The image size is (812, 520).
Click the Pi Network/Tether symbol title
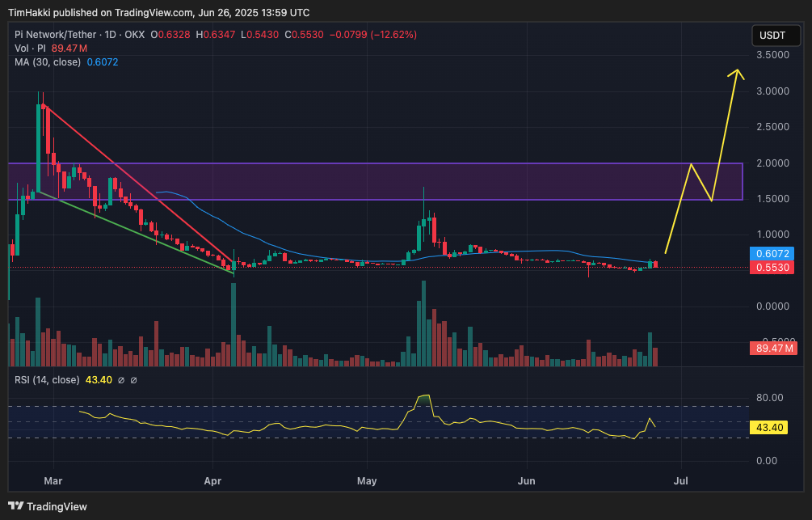coord(56,35)
